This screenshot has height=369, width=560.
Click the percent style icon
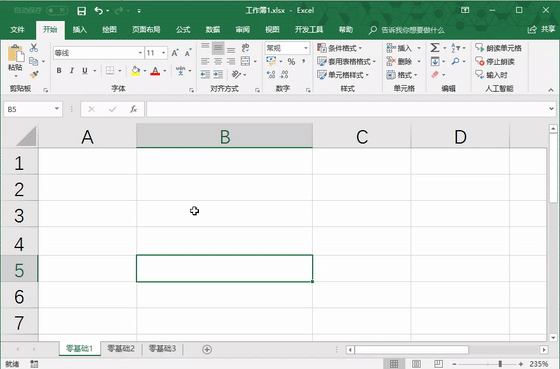291,61
